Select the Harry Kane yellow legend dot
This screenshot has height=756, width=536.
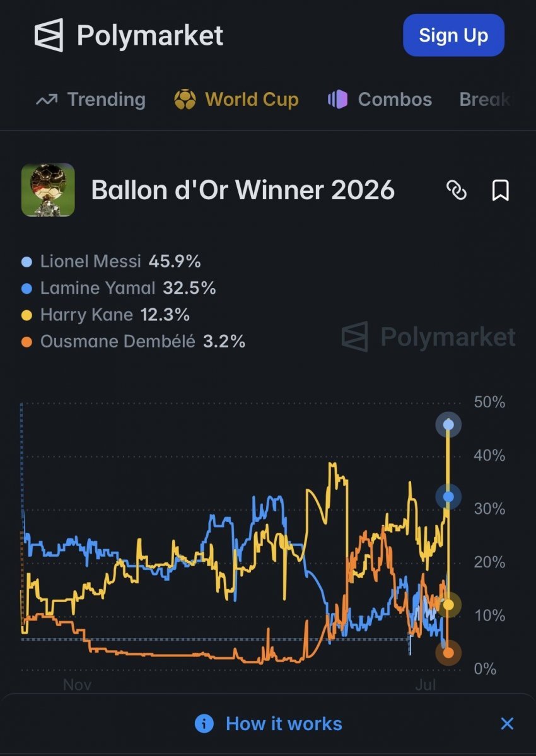click(27, 315)
